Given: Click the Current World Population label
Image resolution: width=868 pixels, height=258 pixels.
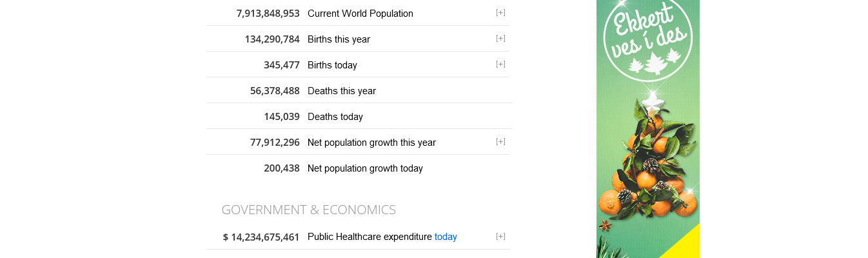Looking at the screenshot, I should click(360, 14).
